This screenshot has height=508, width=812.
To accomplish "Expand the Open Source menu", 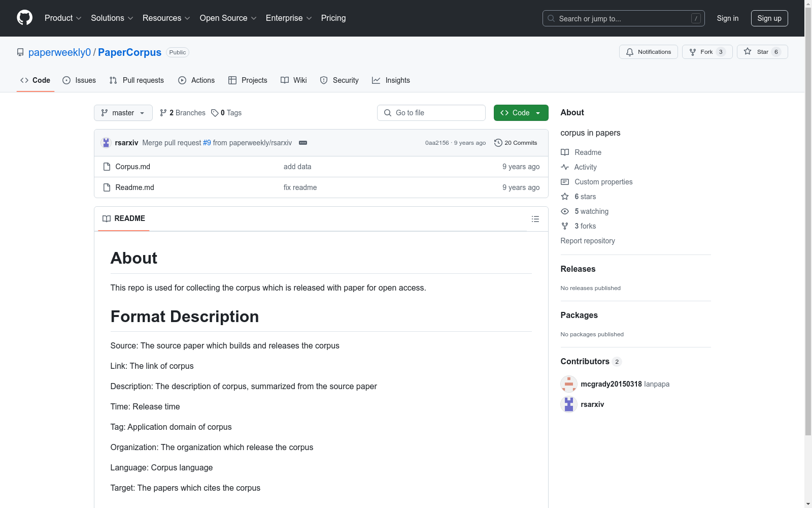I will click(228, 18).
